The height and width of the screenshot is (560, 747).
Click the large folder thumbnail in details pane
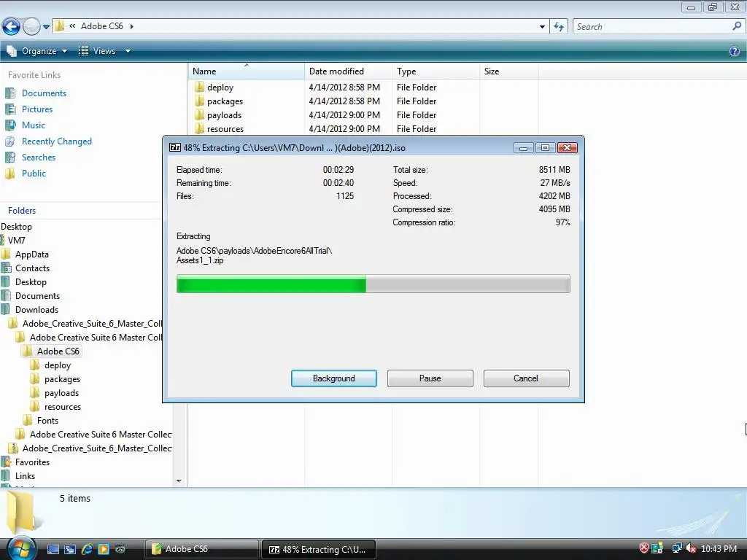tap(22, 511)
